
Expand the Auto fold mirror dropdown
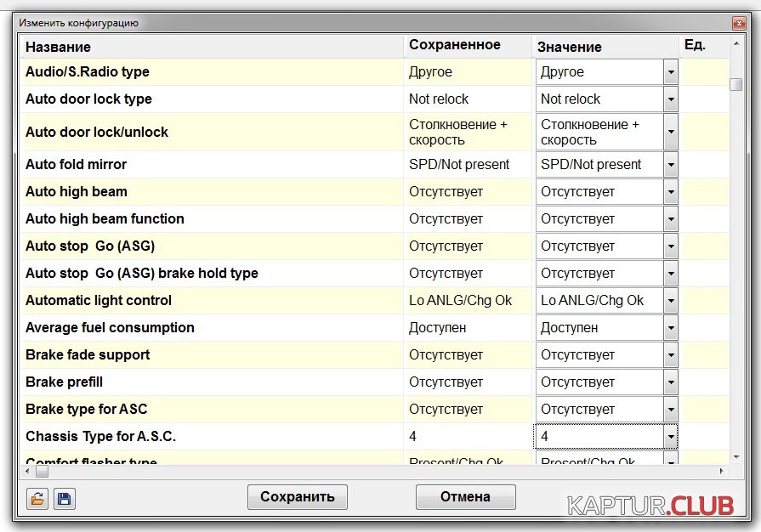pos(670,165)
